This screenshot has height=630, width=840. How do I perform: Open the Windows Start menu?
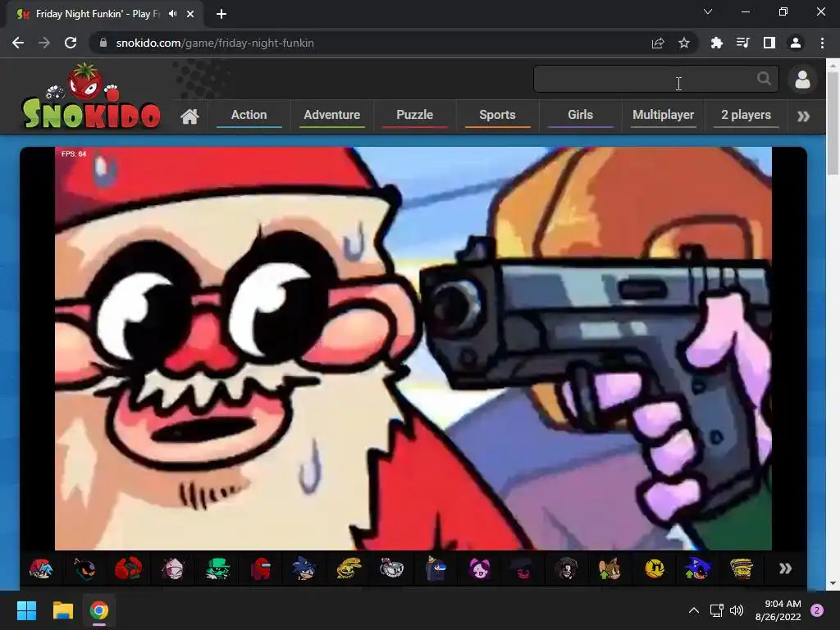[x=26, y=610]
